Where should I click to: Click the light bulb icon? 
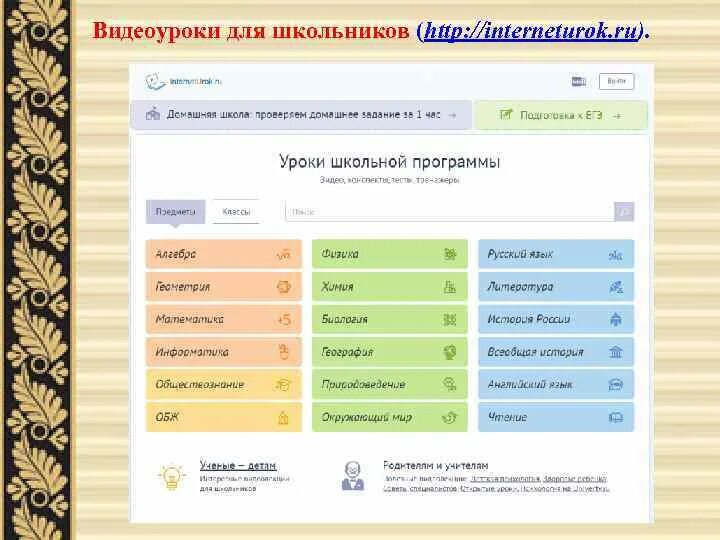(171, 477)
